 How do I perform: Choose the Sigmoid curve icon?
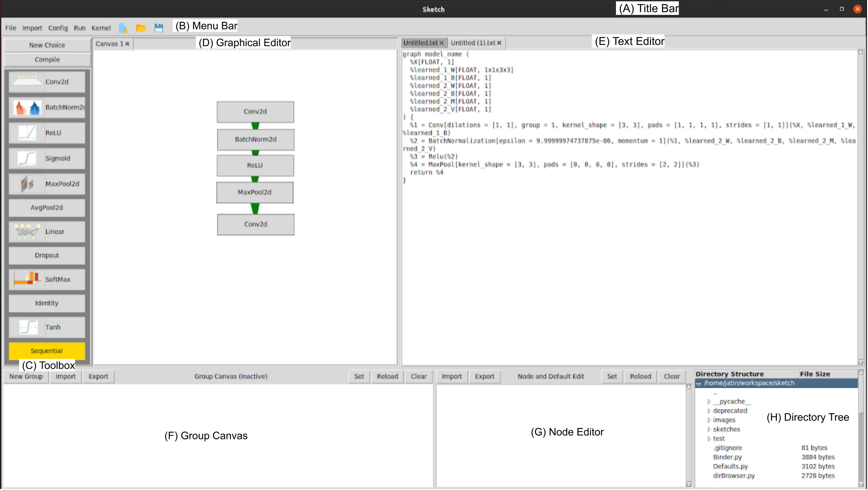click(27, 159)
